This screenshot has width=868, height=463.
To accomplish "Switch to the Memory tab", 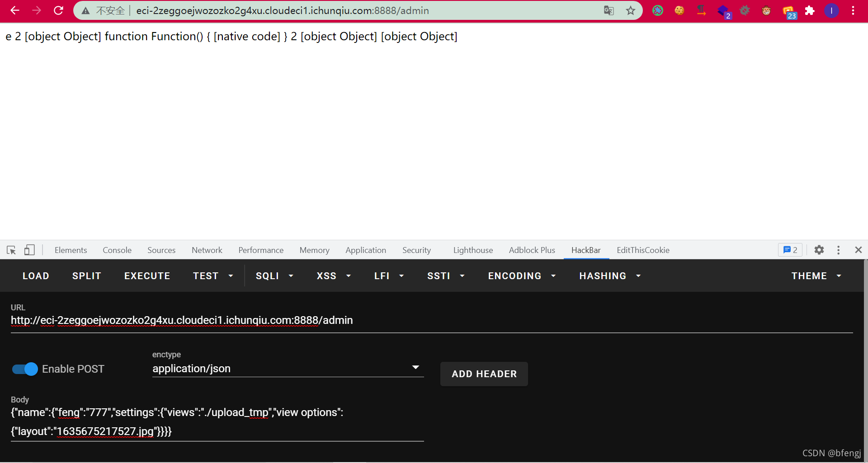I will click(314, 250).
